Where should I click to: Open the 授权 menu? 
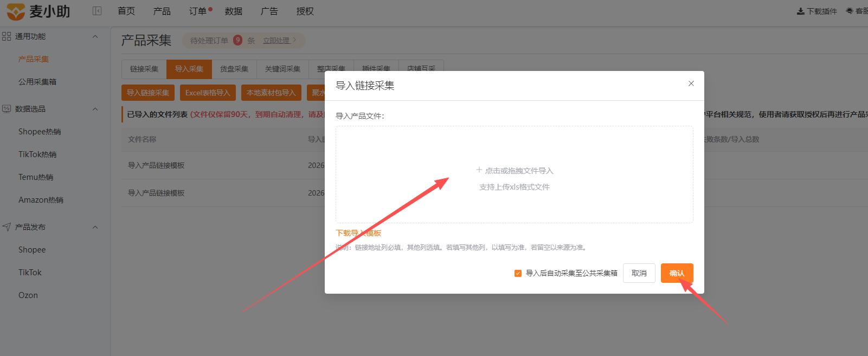point(305,11)
